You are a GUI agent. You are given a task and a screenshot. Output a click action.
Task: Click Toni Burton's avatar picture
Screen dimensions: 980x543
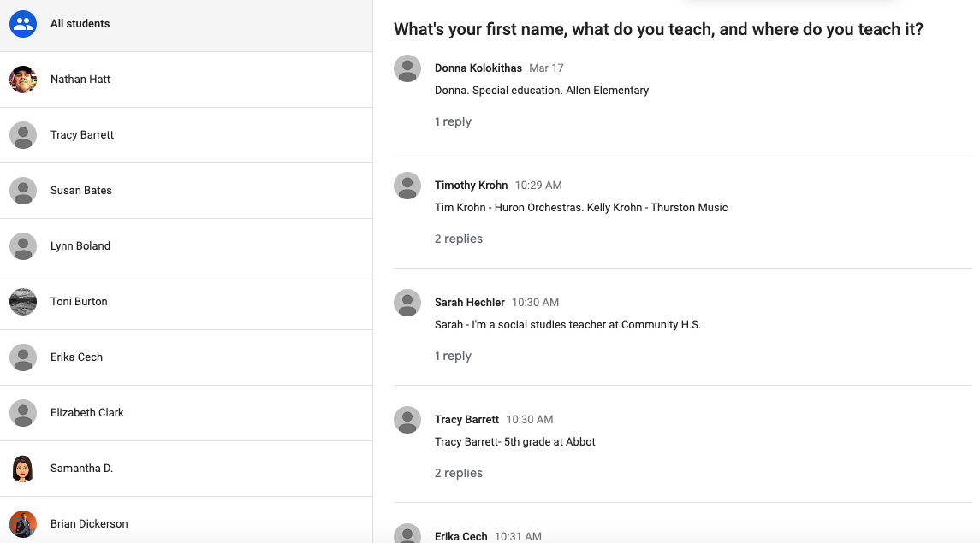click(x=23, y=302)
